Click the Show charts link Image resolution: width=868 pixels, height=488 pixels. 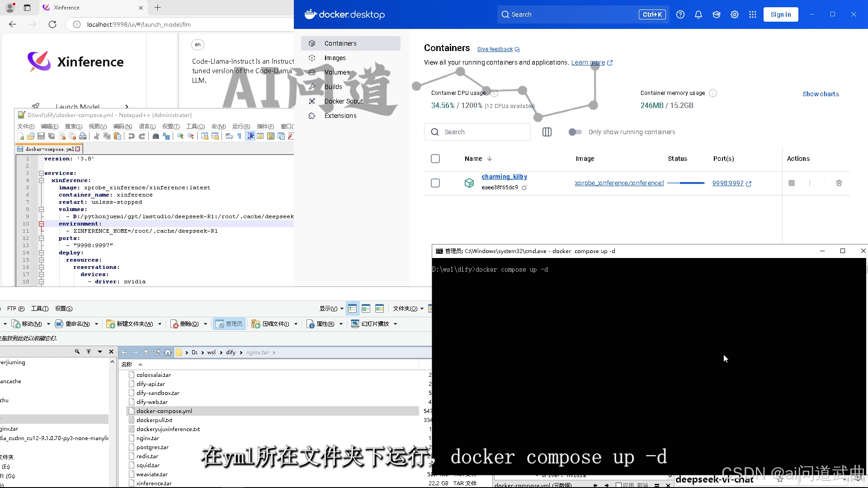821,94
